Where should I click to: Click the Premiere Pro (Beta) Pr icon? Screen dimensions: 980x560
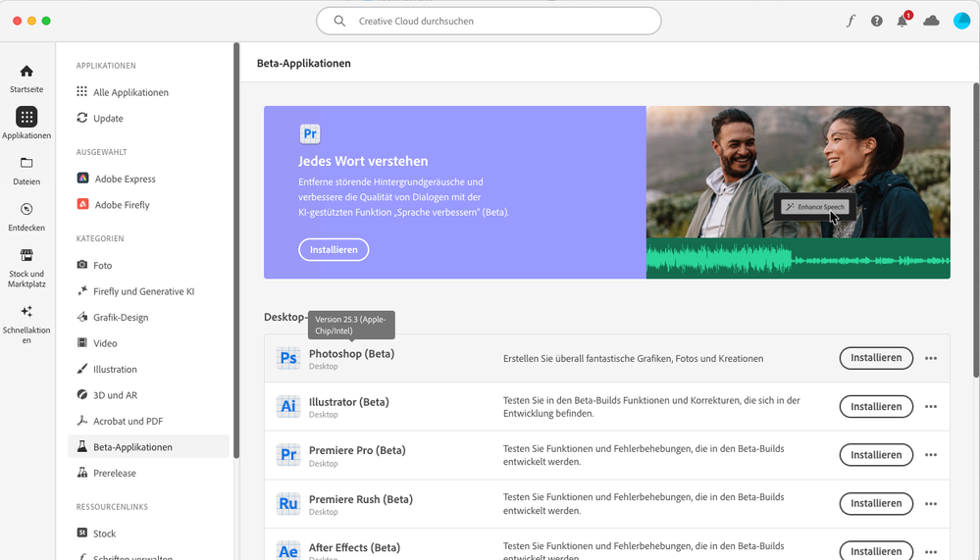pos(288,455)
